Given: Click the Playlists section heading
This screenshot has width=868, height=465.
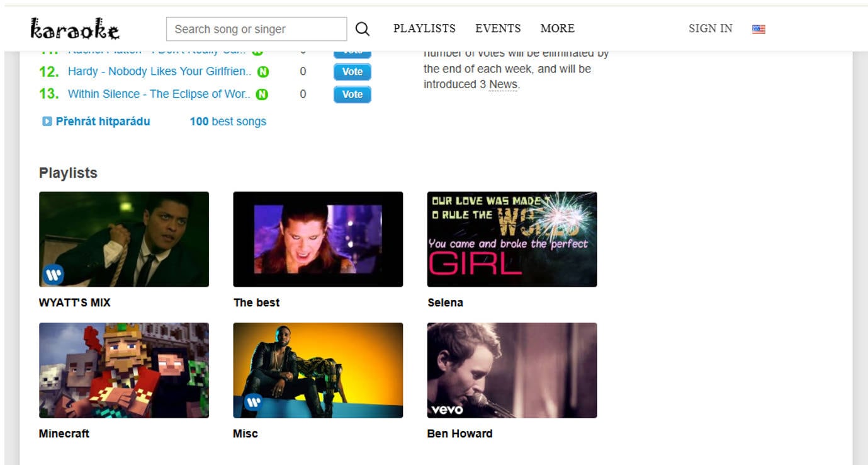Looking at the screenshot, I should [68, 173].
